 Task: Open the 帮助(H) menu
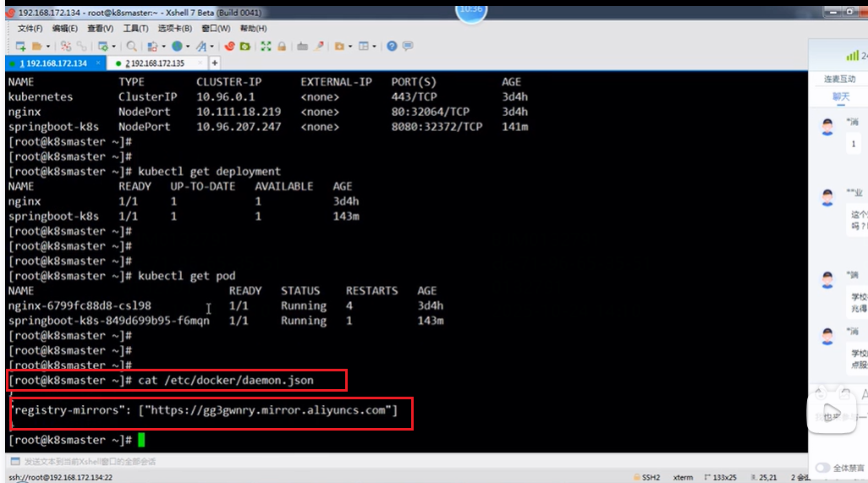click(254, 28)
